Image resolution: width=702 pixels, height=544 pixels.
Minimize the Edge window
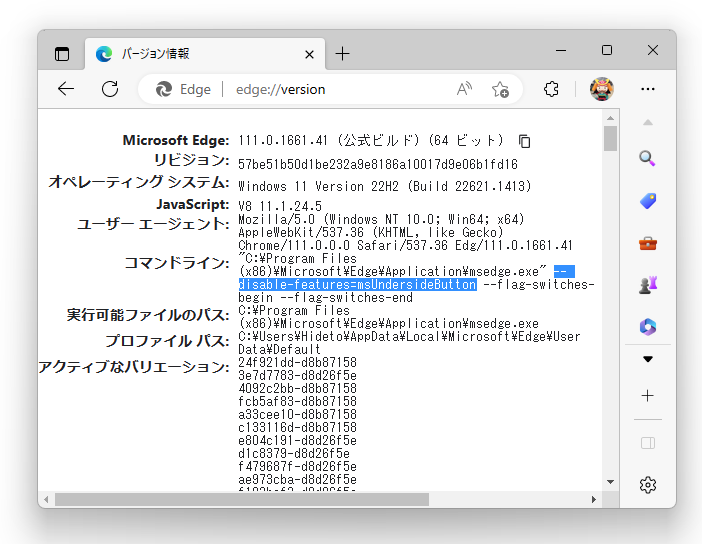click(x=561, y=51)
